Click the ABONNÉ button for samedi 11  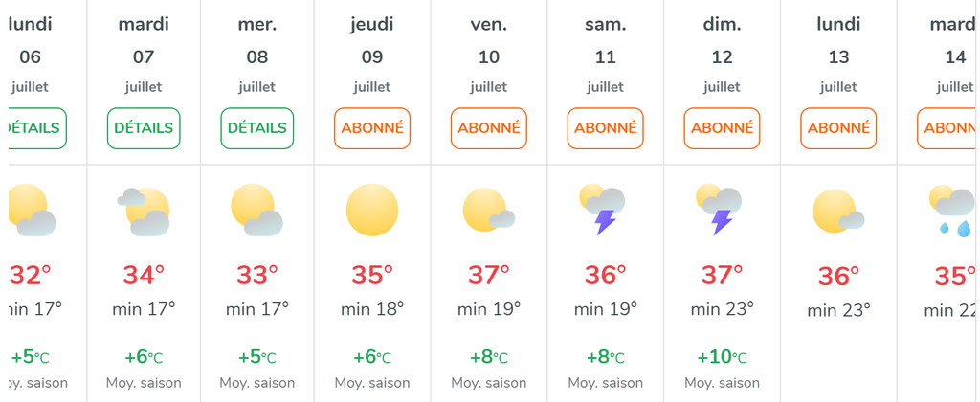pos(606,128)
